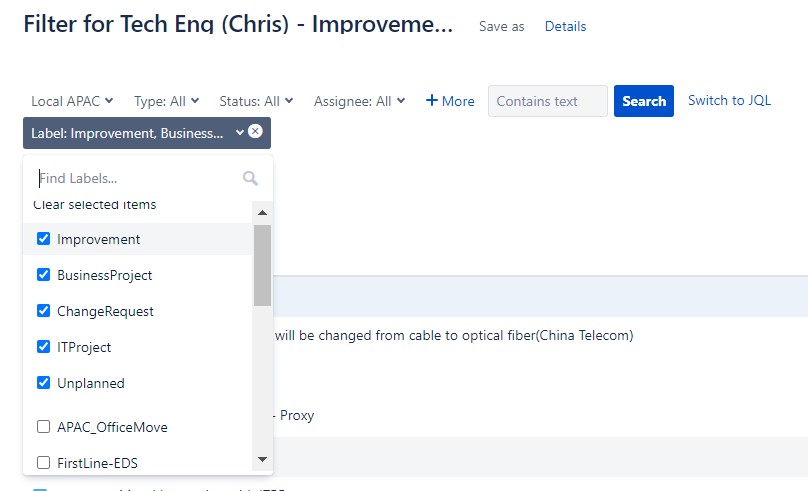The height and width of the screenshot is (491, 808).
Task: Check the APAC_OfficeMove label checkbox
Action: [x=43, y=427]
